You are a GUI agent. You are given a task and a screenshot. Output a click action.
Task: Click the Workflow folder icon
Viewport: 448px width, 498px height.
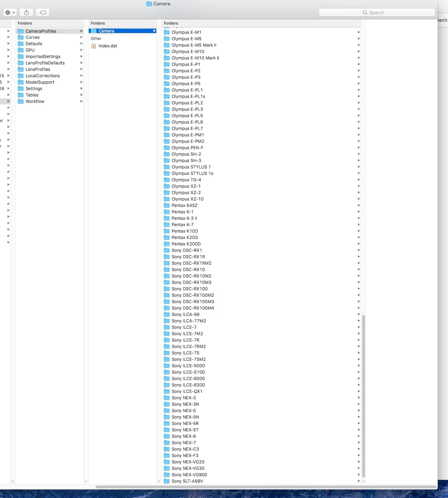point(21,102)
